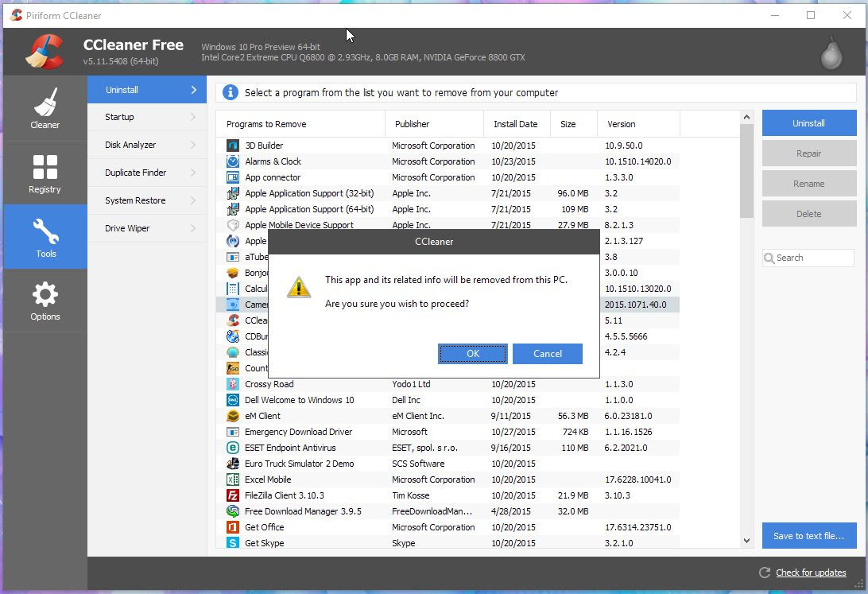The width and height of the screenshot is (868, 594).
Task: Click the version 2015.1071.40.0 cell
Action: (x=636, y=305)
